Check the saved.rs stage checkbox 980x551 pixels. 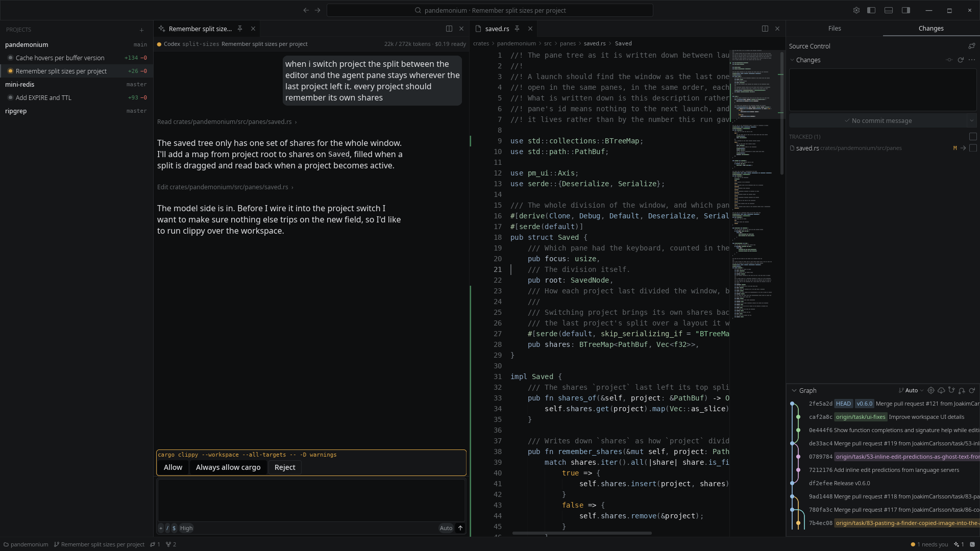pyautogui.click(x=973, y=148)
